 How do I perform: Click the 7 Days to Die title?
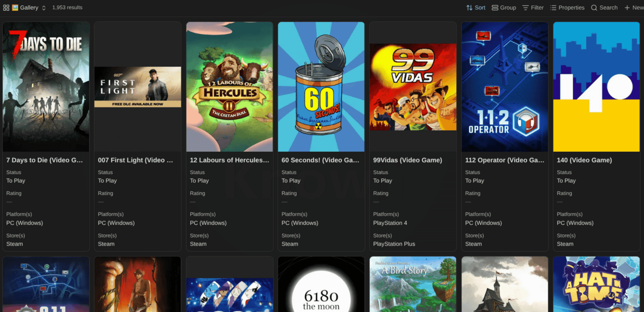[x=45, y=160]
